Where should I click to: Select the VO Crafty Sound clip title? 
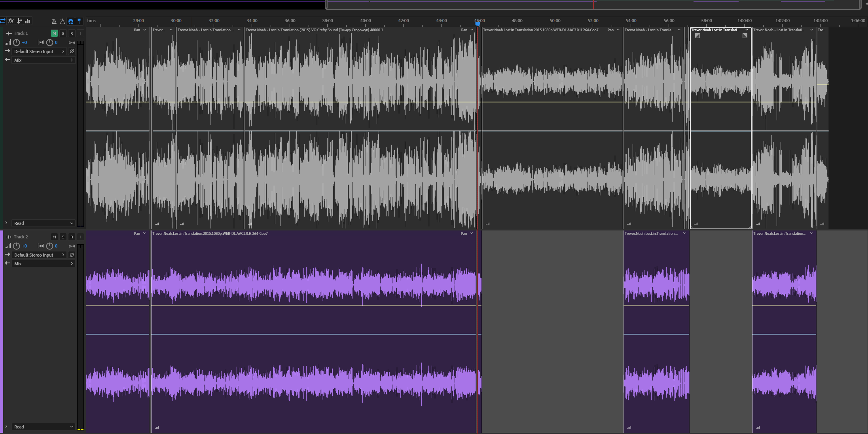[x=314, y=30]
